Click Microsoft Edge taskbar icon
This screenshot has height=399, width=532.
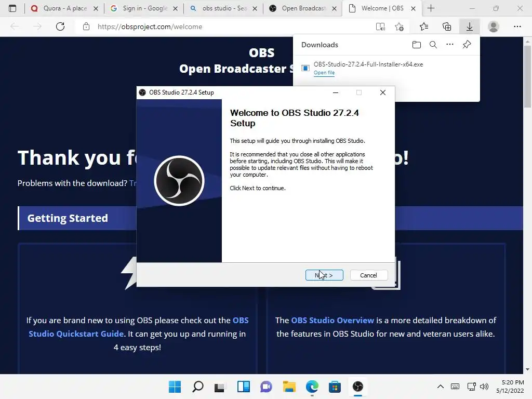click(x=312, y=387)
